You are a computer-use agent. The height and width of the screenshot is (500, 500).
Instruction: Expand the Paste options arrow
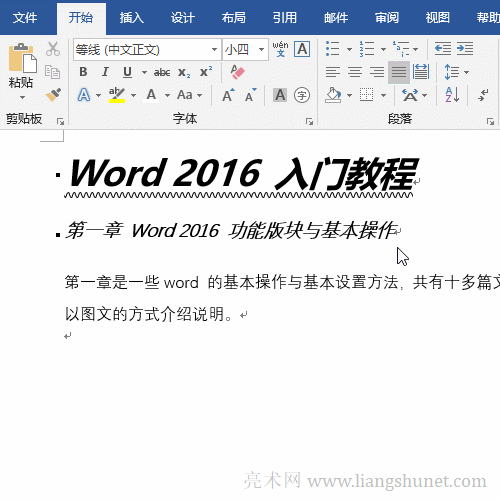(x=22, y=97)
